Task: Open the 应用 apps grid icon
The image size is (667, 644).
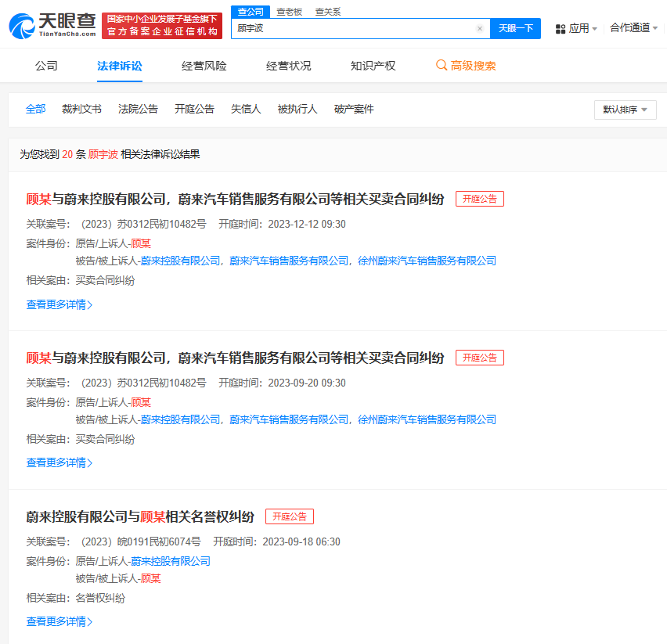Action: (x=561, y=27)
